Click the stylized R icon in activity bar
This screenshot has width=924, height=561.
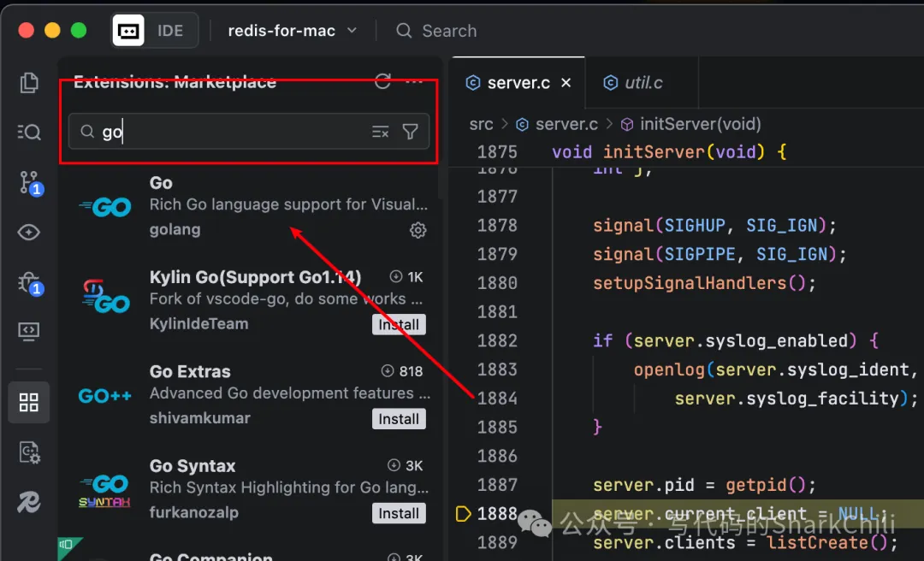29,502
